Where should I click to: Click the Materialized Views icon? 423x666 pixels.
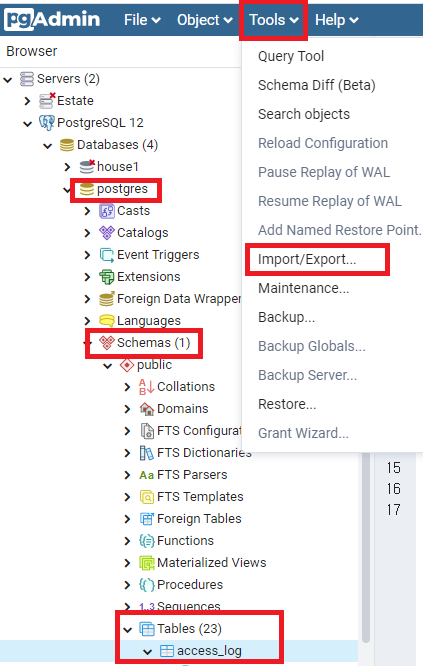click(x=147, y=563)
